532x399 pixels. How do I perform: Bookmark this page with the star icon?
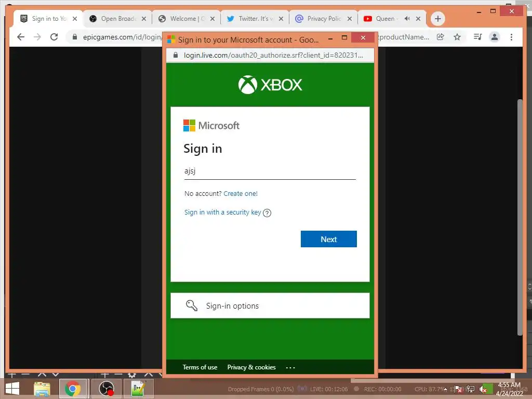pyautogui.click(x=457, y=37)
